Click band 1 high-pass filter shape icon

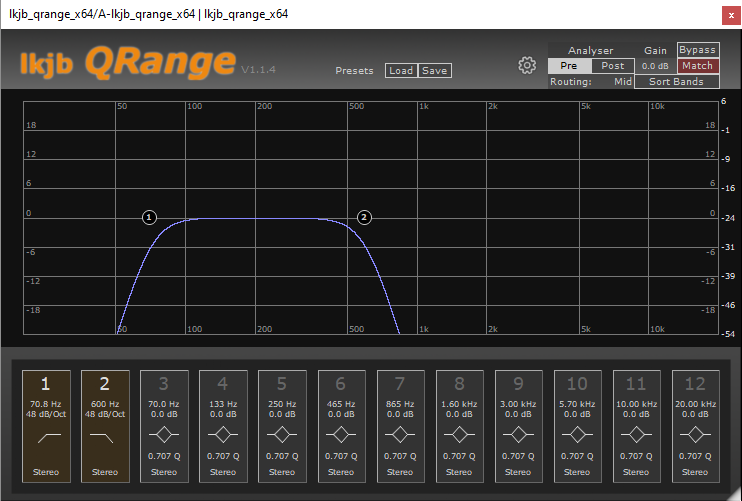click(50, 438)
